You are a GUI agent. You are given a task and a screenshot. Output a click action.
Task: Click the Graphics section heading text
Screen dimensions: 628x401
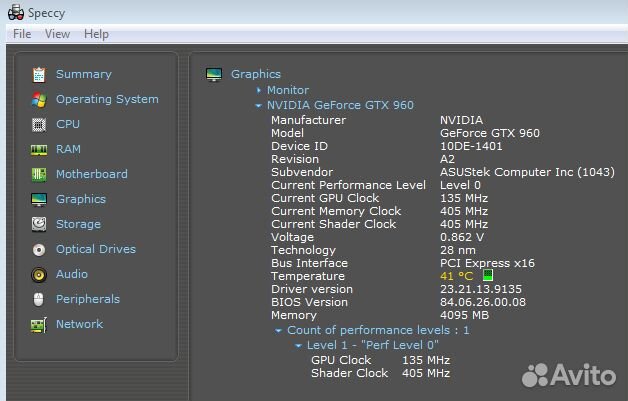(256, 74)
